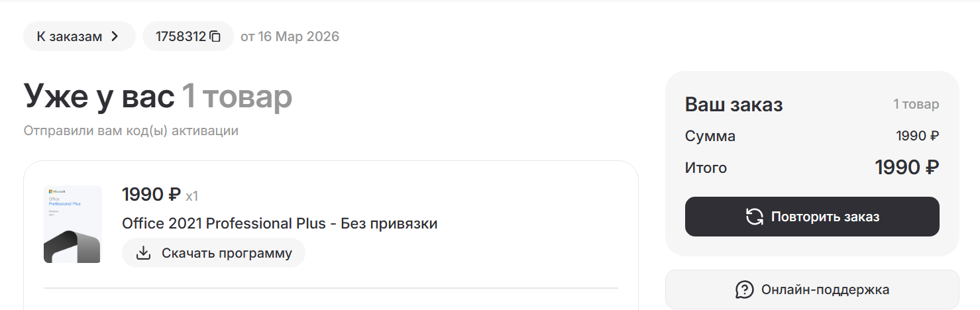The image size is (980, 310).
Task: Click the "x1" quantity label
Action: (x=192, y=196)
